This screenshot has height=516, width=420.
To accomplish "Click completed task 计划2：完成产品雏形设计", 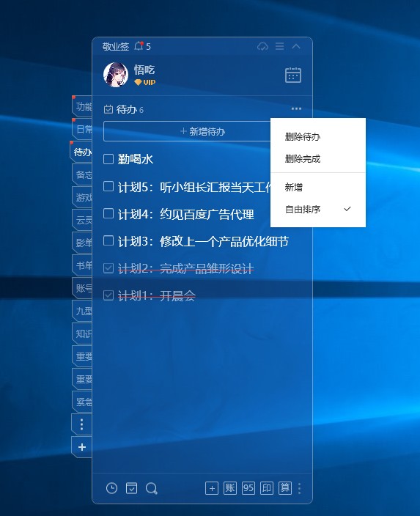I will coord(186,269).
